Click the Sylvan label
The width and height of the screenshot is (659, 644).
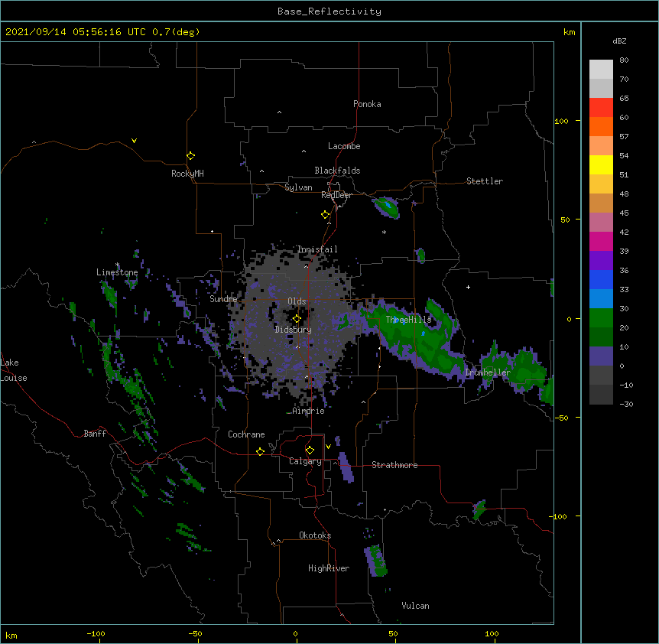point(298,187)
